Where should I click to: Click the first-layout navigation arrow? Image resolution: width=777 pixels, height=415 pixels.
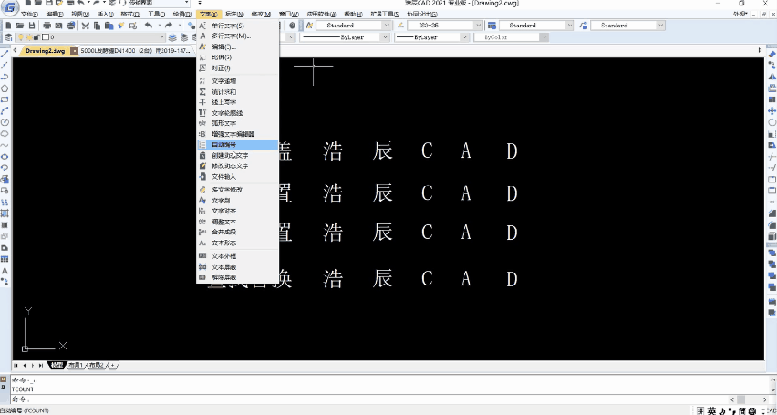pyautogui.click(x=16, y=366)
